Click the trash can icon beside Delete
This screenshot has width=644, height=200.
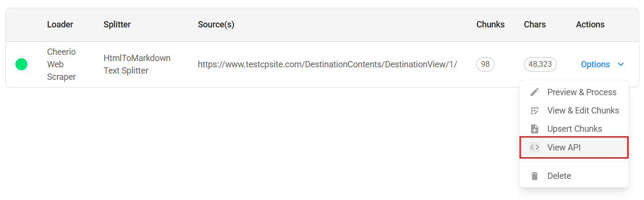pos(535,176)
